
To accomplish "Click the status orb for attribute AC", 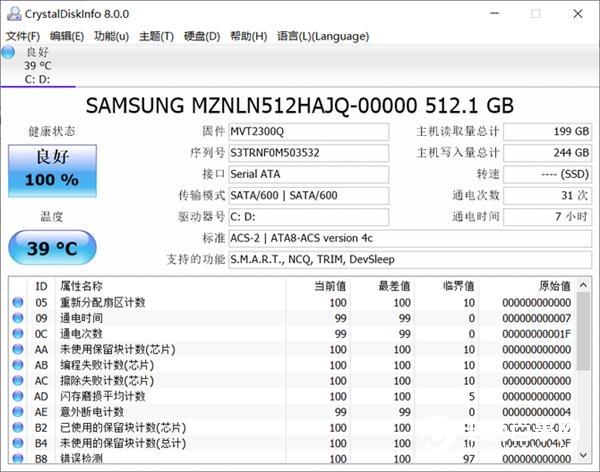I will pos(18,381).
